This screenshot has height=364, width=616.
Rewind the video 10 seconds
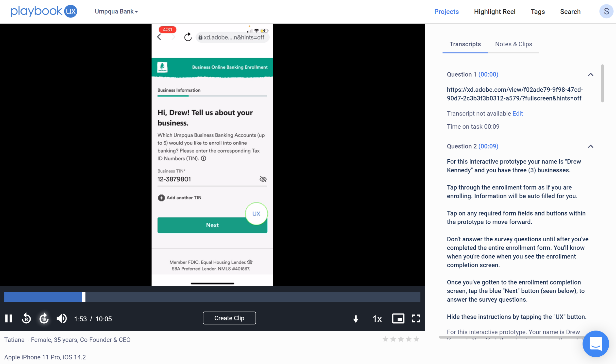tap(26, 318)
